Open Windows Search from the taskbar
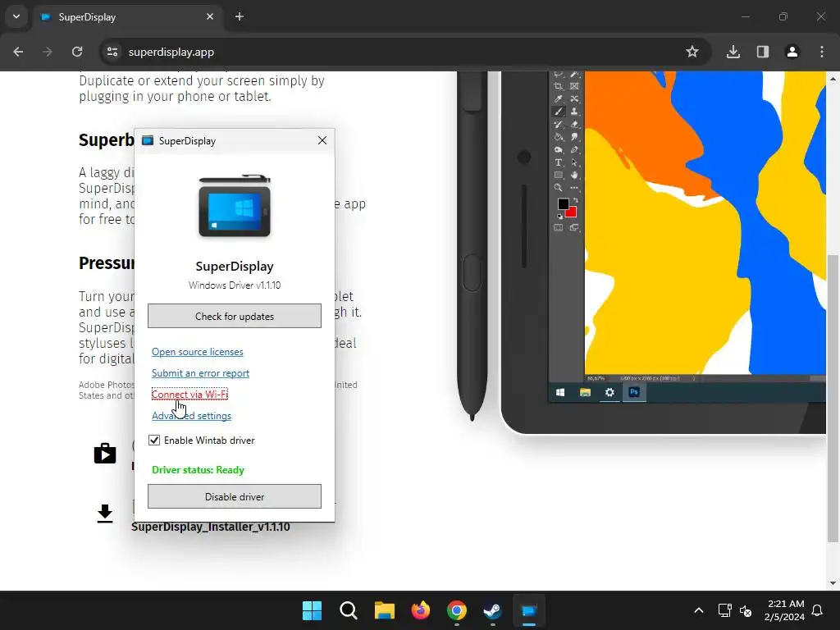 tap(348, 610)
